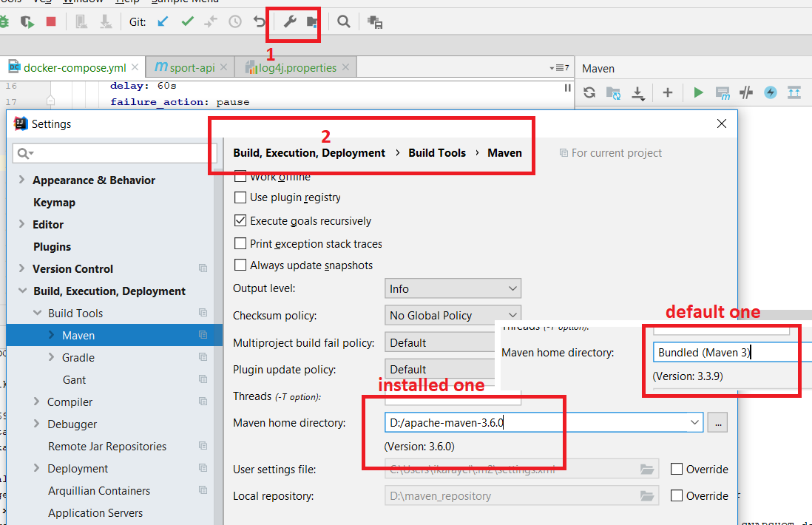Show hidden editor tabs list
Screen dimensions: 812x525
click(x=559, y=68)
